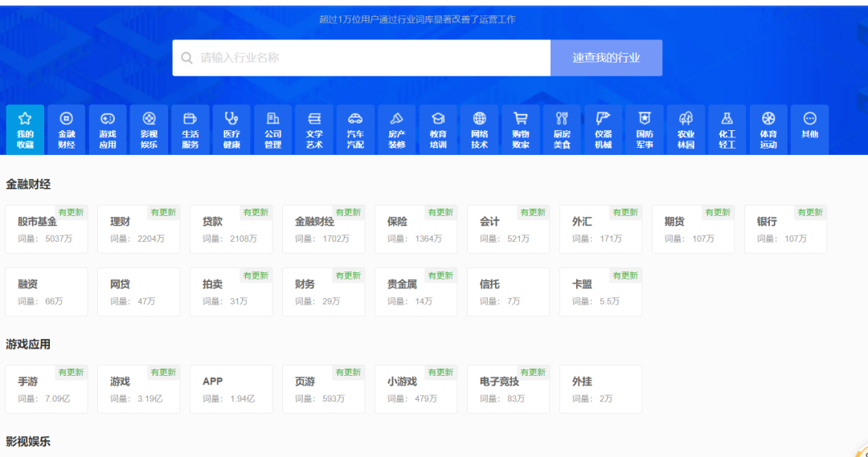
Task: Select the 农业林园 tree category
Action: click(x=686, y=129)
